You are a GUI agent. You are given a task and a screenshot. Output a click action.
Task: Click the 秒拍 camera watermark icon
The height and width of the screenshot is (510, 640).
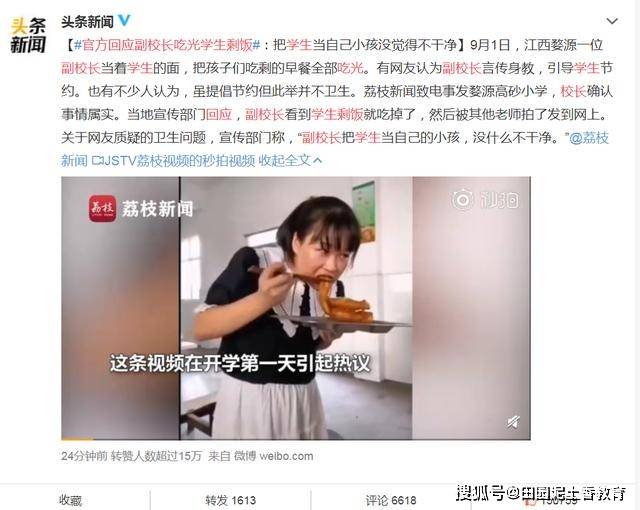[x=462, y=200]
